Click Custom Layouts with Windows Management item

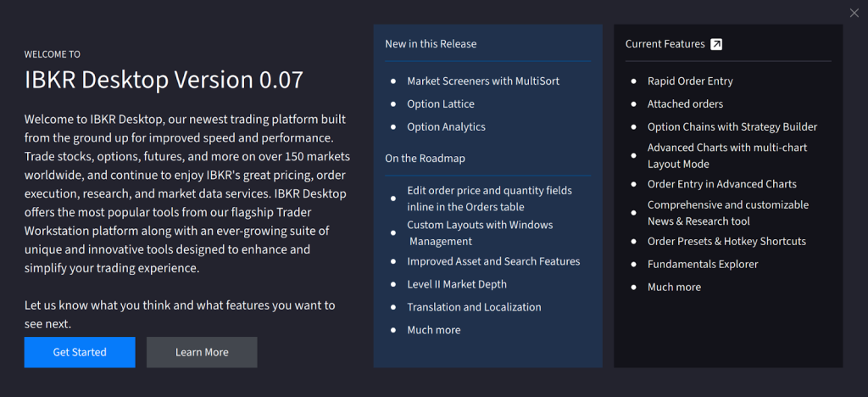pyautogui.click(x=480, y=233)
